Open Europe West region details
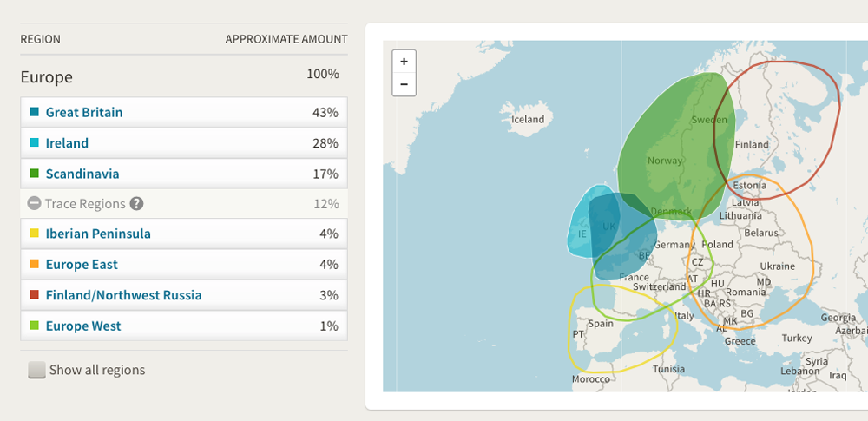Viewport: 868px width, 421px height. coord(83,326)
